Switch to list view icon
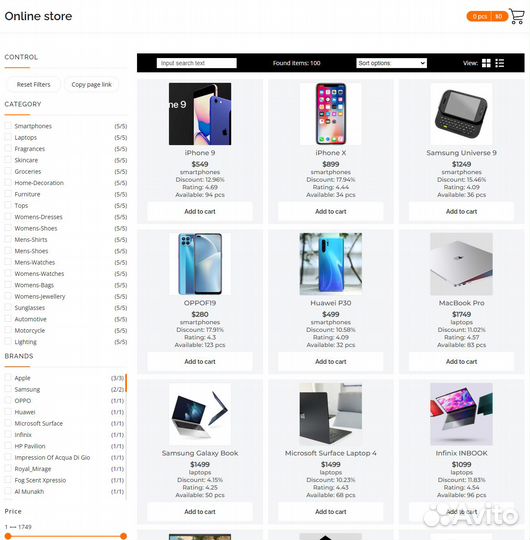 (500, 63)
